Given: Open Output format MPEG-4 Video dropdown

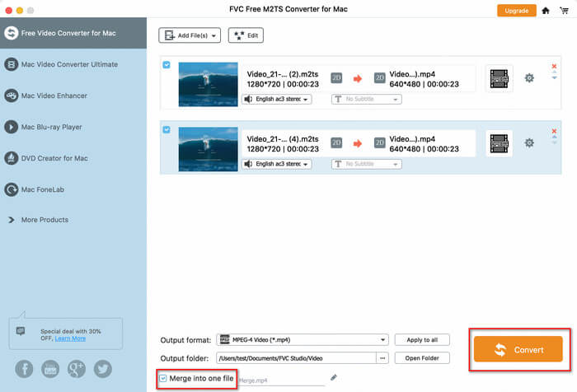Looking at the screenshot, I should tap(303, 340).
